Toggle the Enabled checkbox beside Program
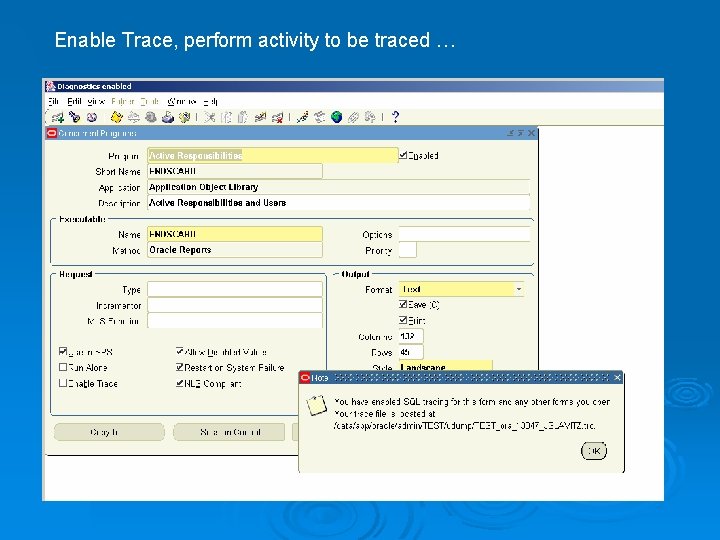 [403, 155]
